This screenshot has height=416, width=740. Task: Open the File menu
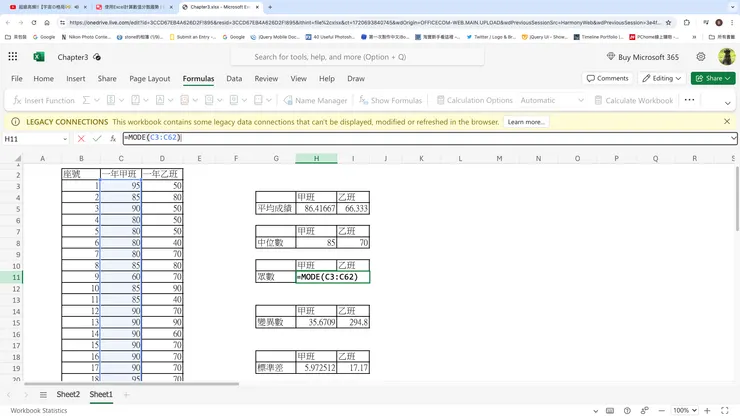pyautogui.click(x=17, y=78)
